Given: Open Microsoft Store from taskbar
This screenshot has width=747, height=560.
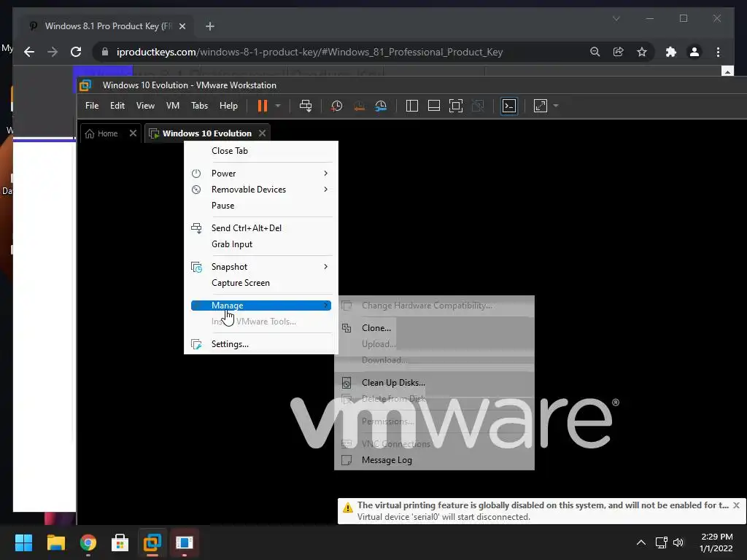Looking at the screenshot, I should [120, 542].
